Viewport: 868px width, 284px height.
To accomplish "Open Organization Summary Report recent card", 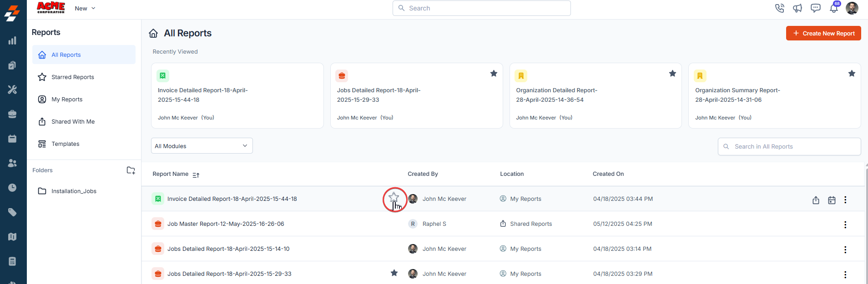I will 775,95.
